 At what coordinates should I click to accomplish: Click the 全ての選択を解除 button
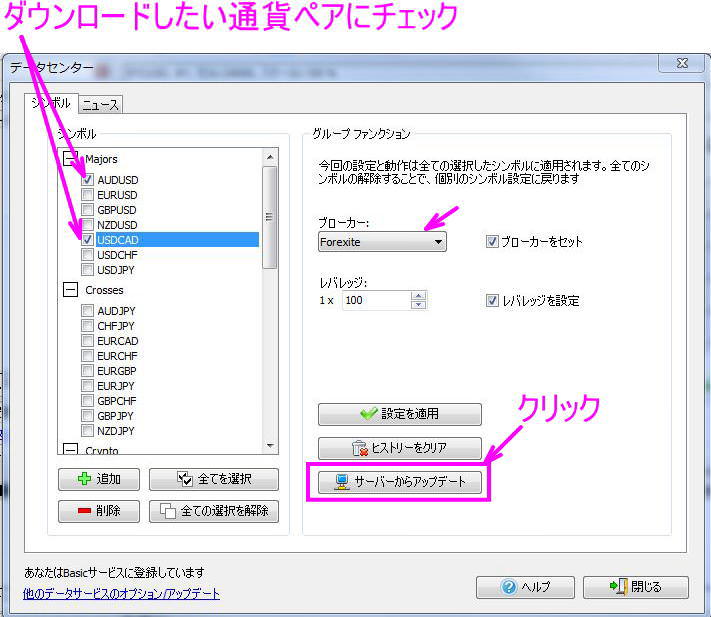(x=214, y=511)
